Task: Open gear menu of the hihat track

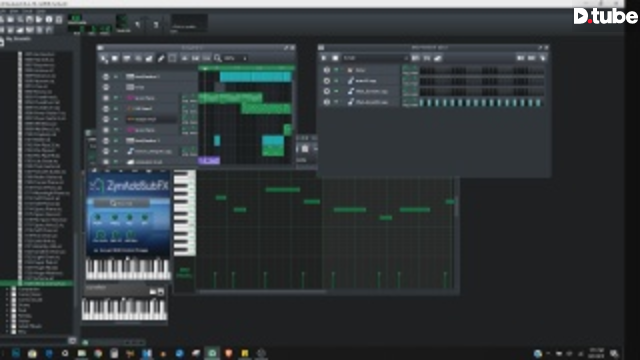Action: 327,102
